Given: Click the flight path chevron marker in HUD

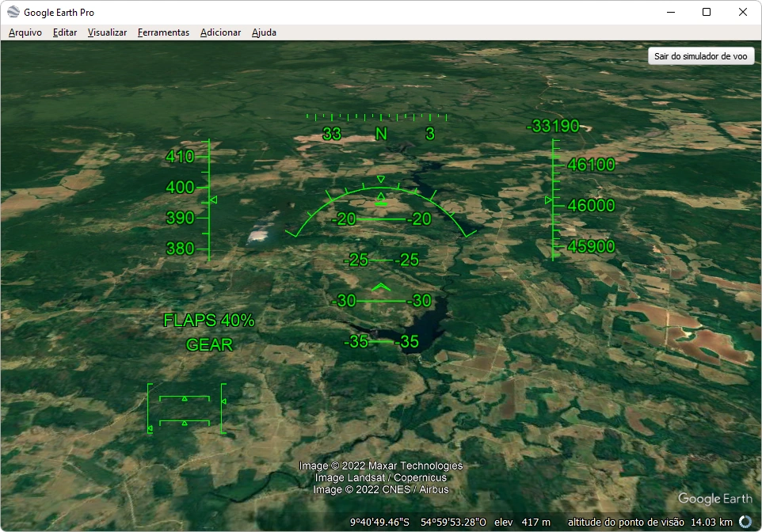Looking at the screenshot, I should [x=381, y=287].
